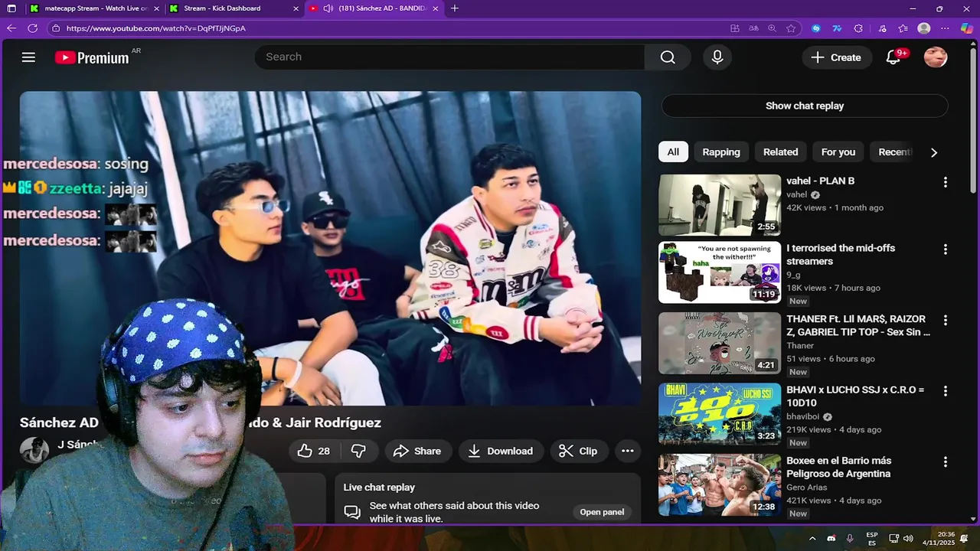This screenshot has width=980, height=551.
Task: Switch to matecapp Stream browser tab
Action: pos(93,8)
